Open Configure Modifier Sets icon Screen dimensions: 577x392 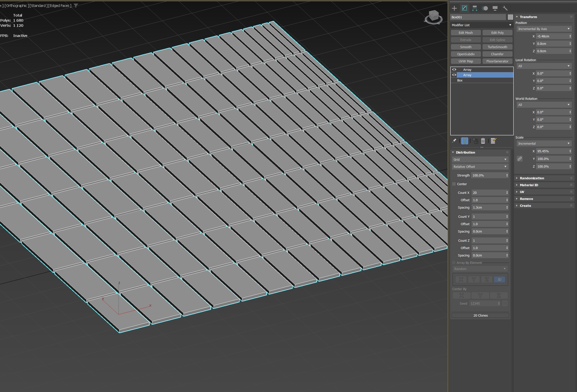pos(493,141)
